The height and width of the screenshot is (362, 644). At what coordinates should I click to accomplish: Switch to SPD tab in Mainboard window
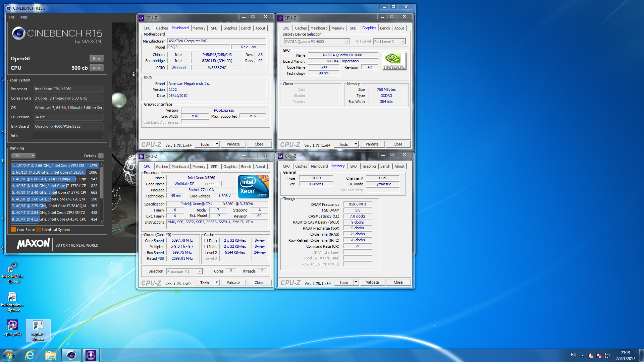coord(214,28)
